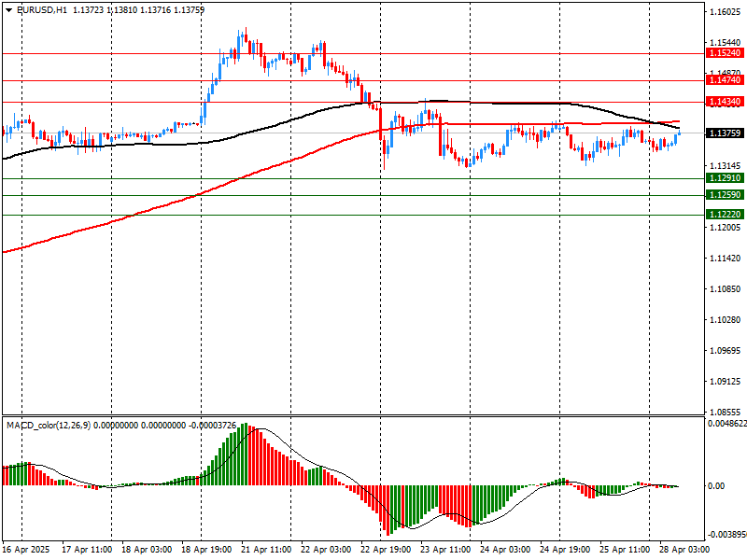
Task: Select the -0.00003726 MACD value in indicator header
Action: click(x=213, y=426)
